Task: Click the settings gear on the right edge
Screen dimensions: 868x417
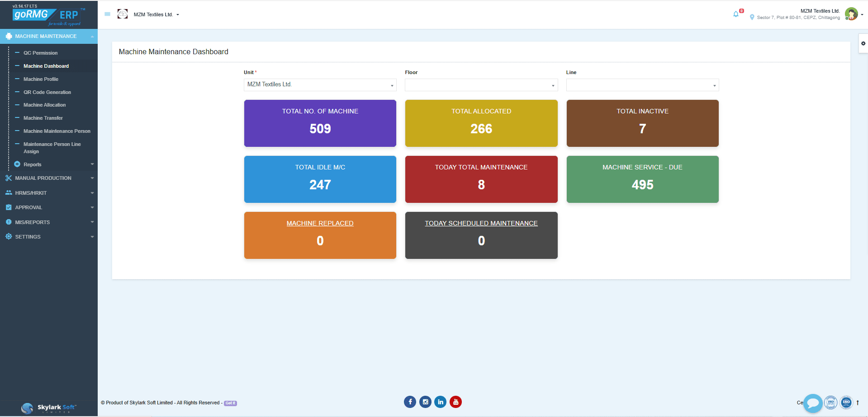Action: click(863, 43)
